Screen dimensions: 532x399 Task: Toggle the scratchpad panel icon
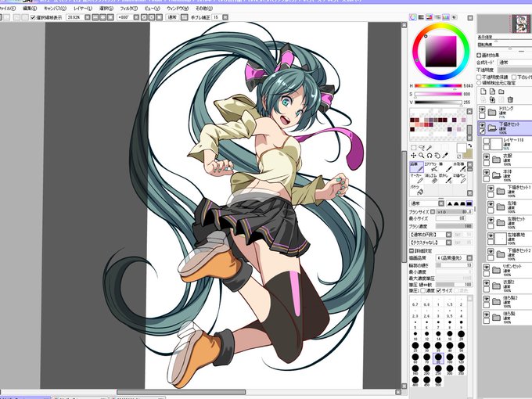pyautogui.click(x=454, y=17)
